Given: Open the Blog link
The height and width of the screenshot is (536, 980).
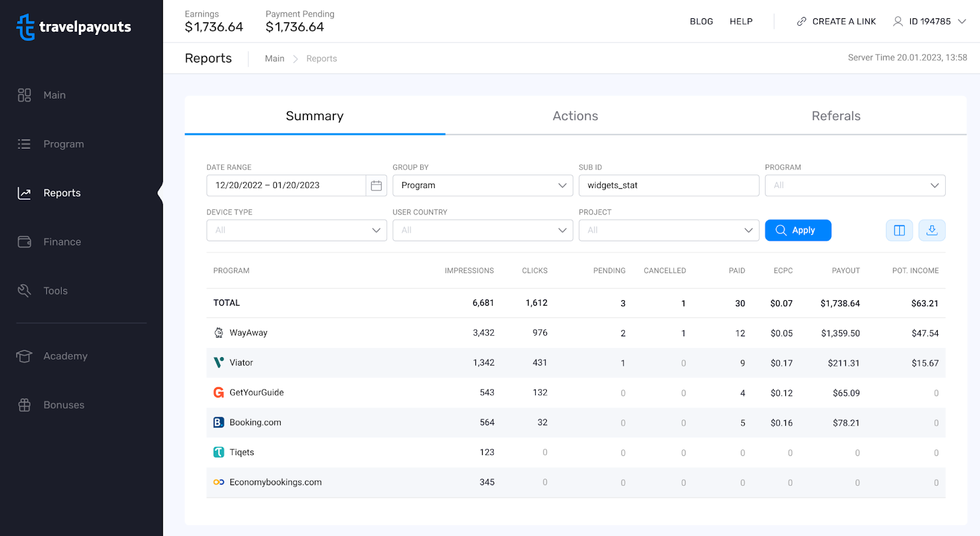Looking at the screenshot, I should click(701, 21).
